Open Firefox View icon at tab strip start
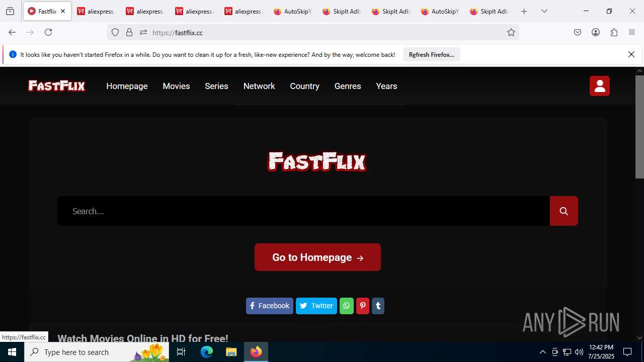 click(10, 11)
